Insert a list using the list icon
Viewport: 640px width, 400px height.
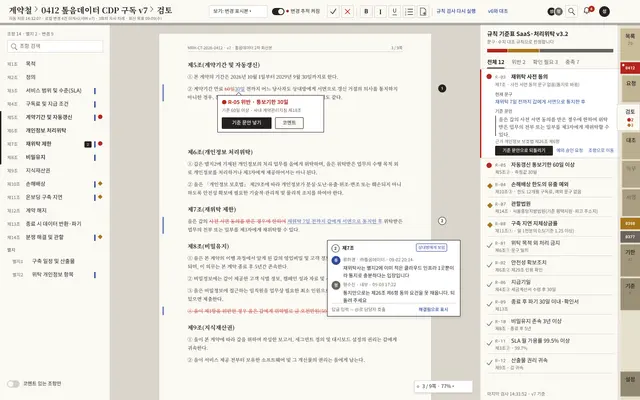pos(409,11)
